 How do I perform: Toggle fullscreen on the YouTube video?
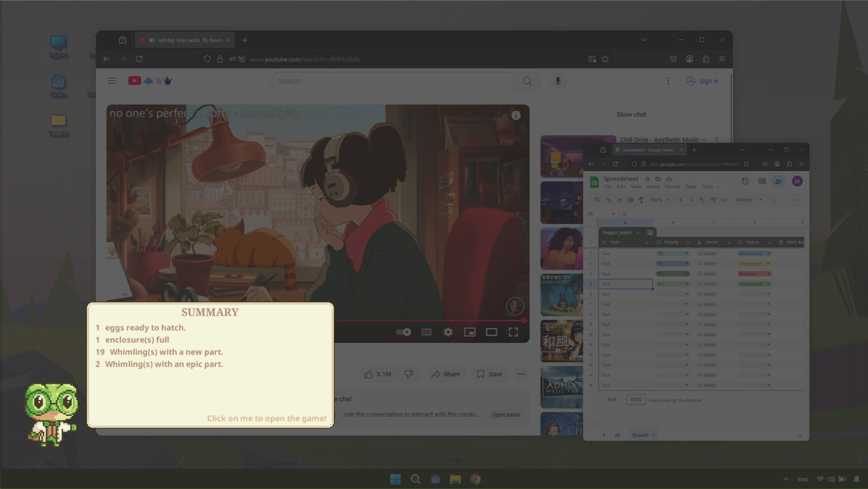[513, 332]
